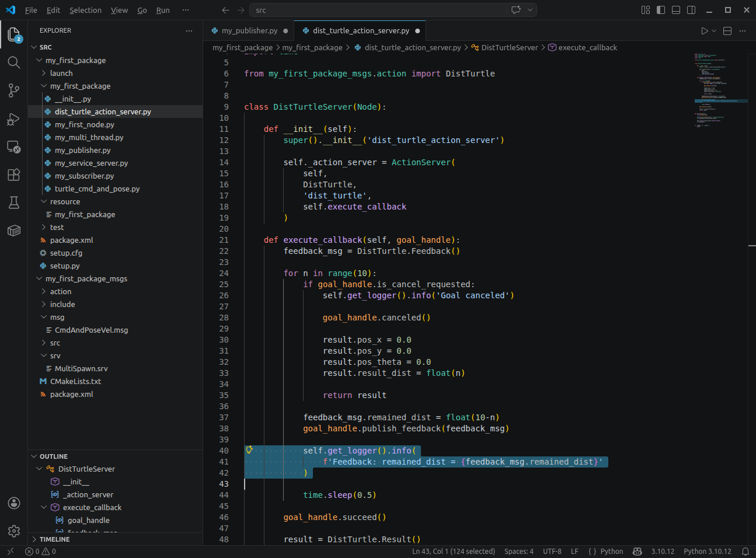Open the chat icon beside search box
Screen dimensions: 756x558
coord(516,10)
